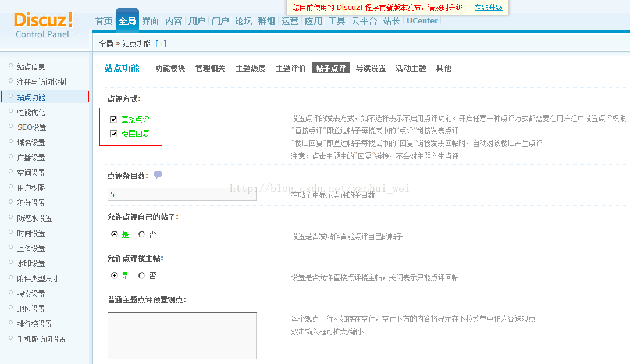Click the 点评条目数 input field
630x364 pixels.
point(181,194)
